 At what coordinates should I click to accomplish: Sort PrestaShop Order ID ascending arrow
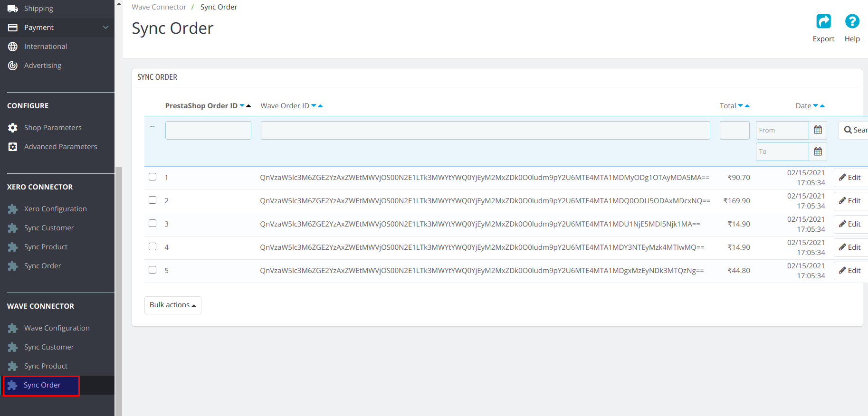(248, 105)
